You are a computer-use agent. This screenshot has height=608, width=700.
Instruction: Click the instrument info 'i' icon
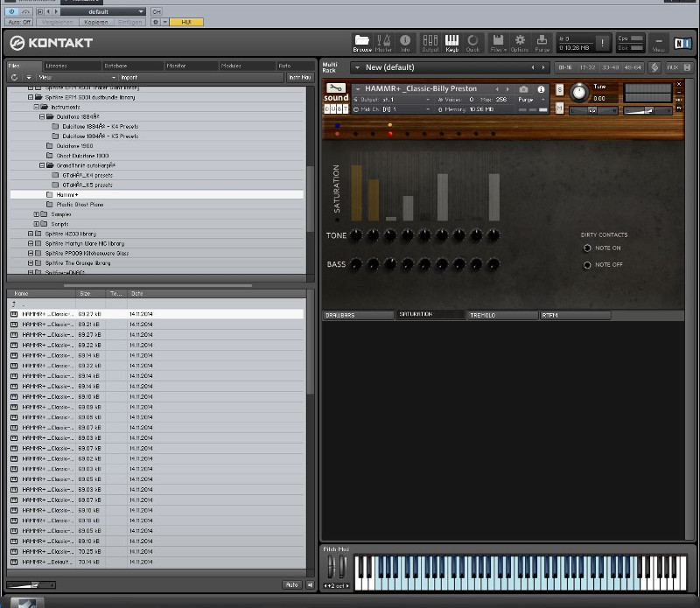(x=541, y=89)
